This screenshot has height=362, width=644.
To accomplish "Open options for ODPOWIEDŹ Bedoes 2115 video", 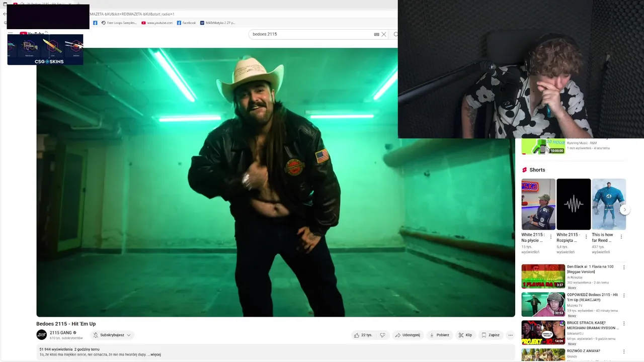I will pyautogui.click(x=624, y=296).
